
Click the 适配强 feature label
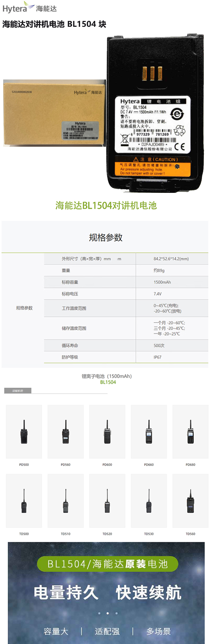[x=107, y=631]
